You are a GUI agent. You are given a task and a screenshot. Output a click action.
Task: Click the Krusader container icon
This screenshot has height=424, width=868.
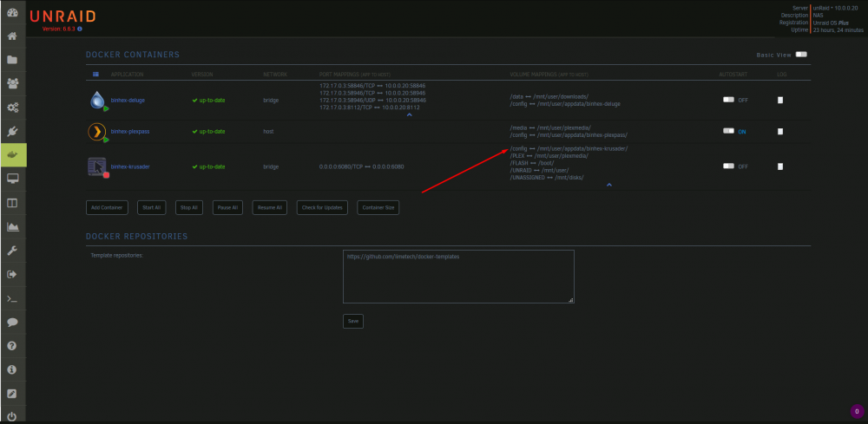click(x=97, y=166)
